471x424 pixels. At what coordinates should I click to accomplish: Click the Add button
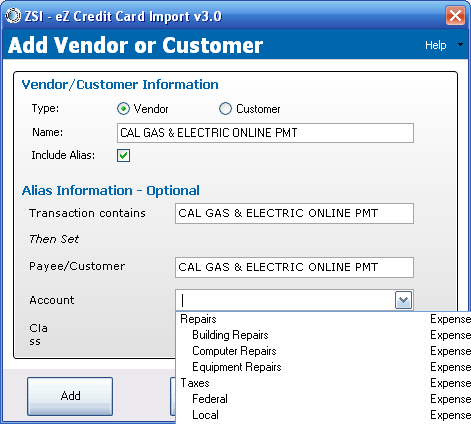coord(70,396)
